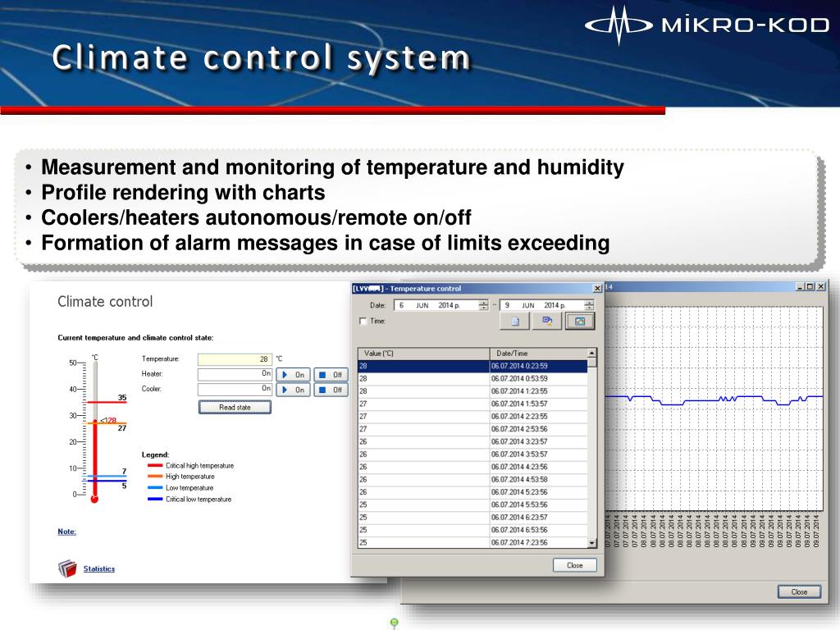Click the High temperature legend entry
840x630 pixels.
point(181,477)
